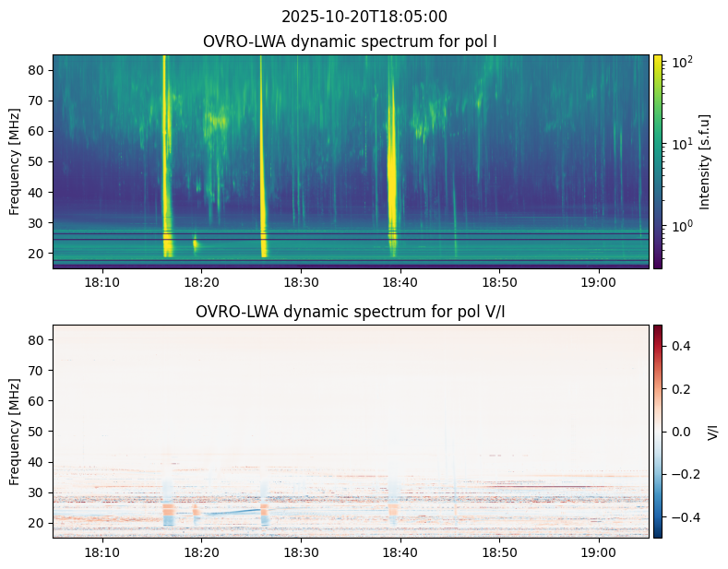Click the 0.4 tick on the V/I colorbar
The width and height of the screenshot is (728, 569).
[x=681, y=346]
